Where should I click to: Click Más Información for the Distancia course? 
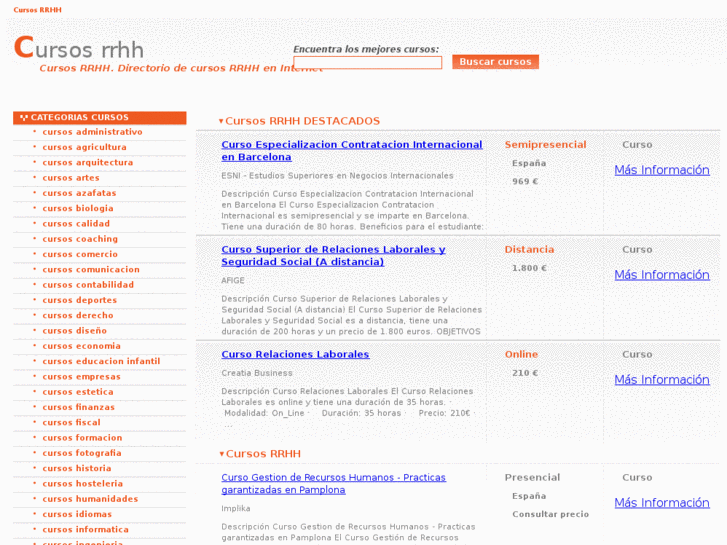[662, 276]
